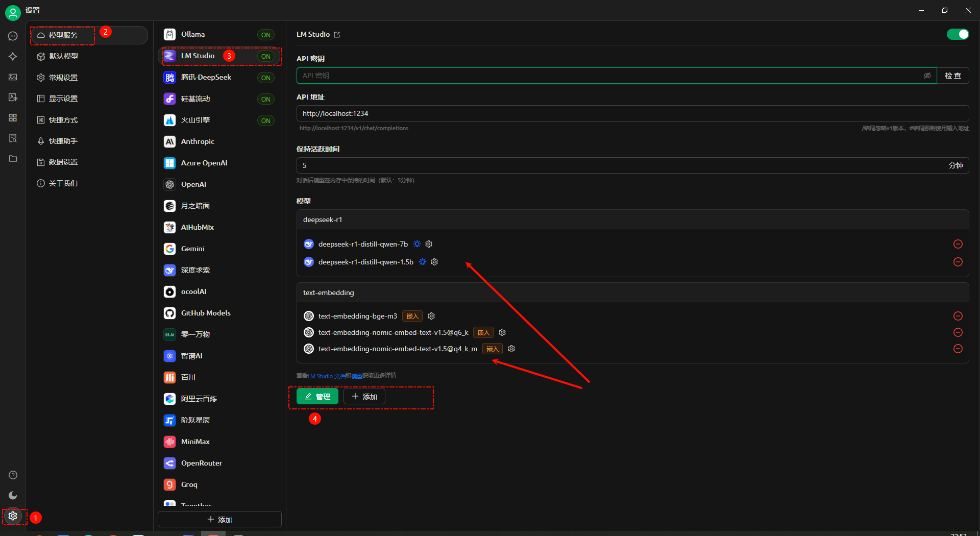Select 快捷方式 settings menu
Viewport: 980px width, 536px height.
pos(89,120)
